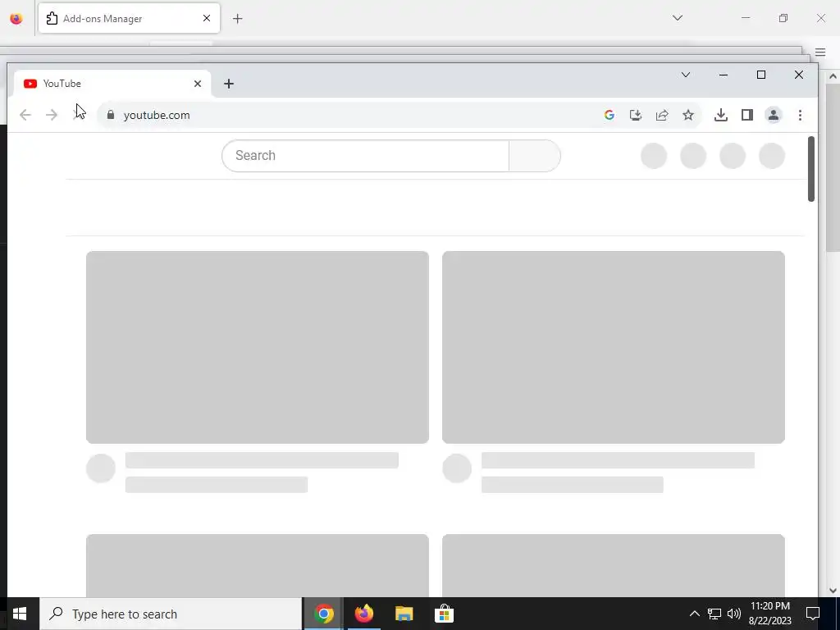This screenshot has width=840, height=630.
Task: Click the YouTube Search field
Action: pyautogui.click(x=365, y=156)
